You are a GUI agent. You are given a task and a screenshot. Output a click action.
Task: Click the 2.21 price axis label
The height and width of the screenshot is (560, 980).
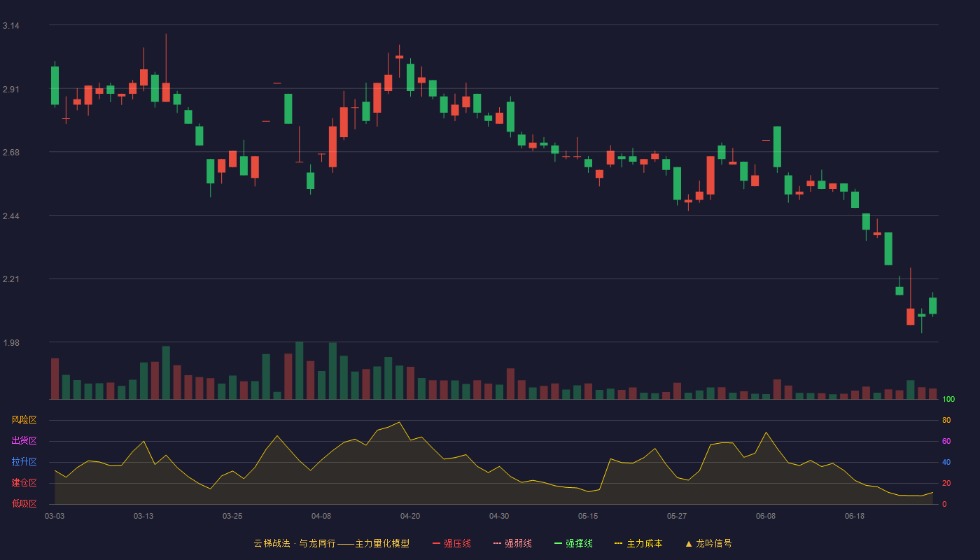(x=11, y=279)
